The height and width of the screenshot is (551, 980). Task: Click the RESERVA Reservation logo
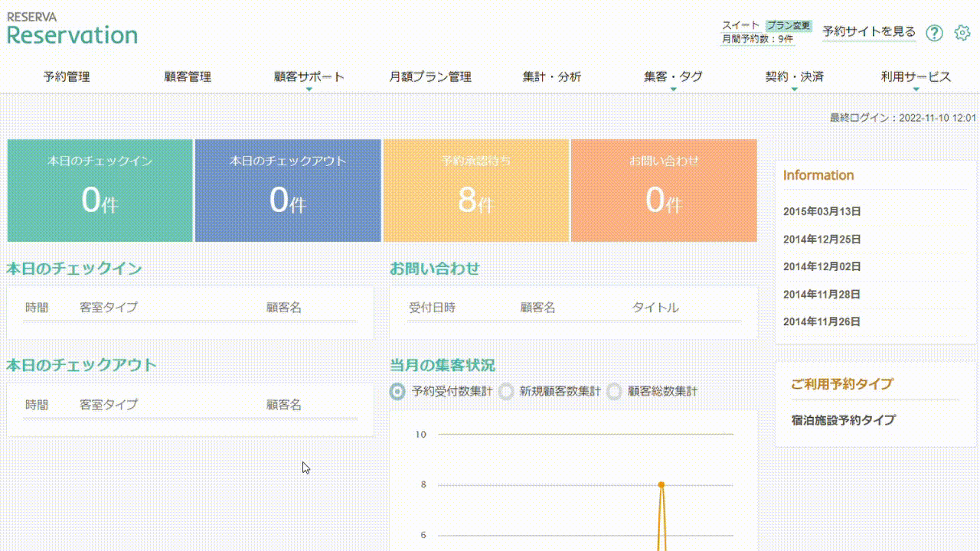72,28
